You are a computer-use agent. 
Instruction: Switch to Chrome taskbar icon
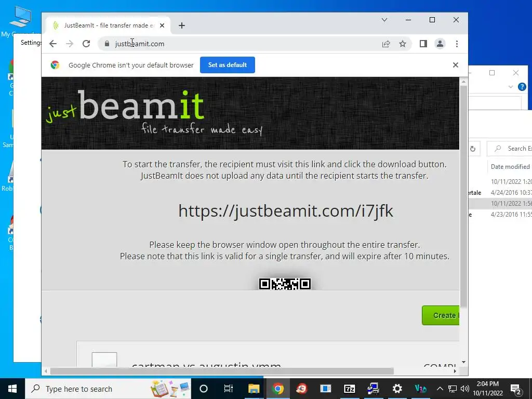coord(278,389)
